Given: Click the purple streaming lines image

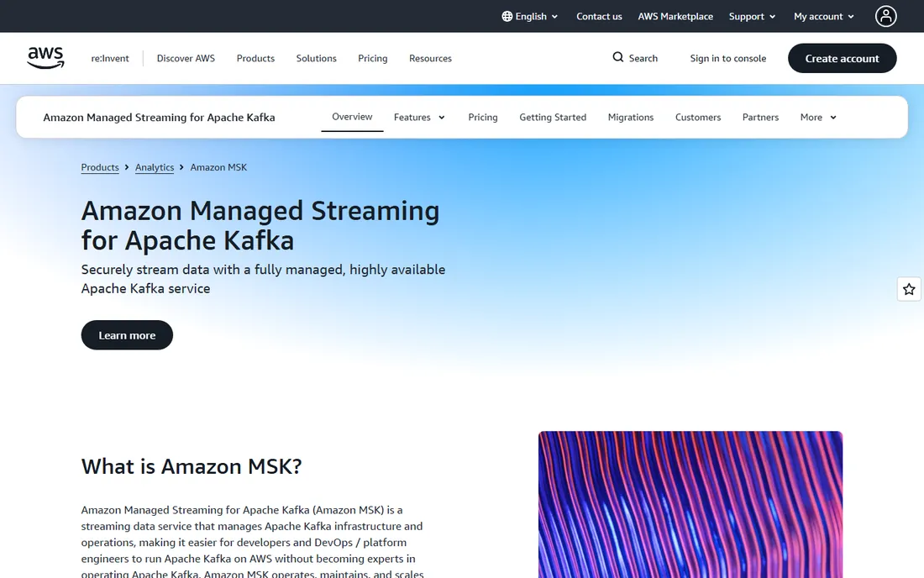Looking at the screenshot, I should point(690,504).
